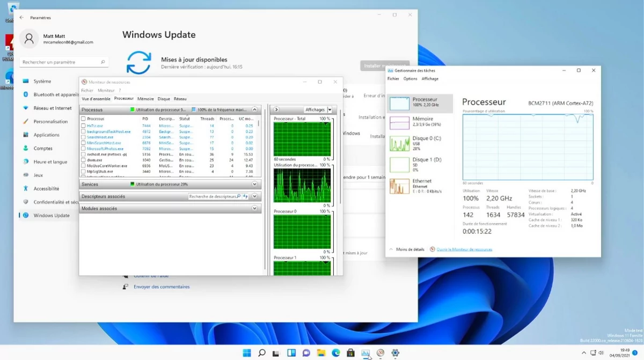
Task: Click Ouvrir le Moniteur de ressources link
Action: pyautogui.click(x=464, y=249)
